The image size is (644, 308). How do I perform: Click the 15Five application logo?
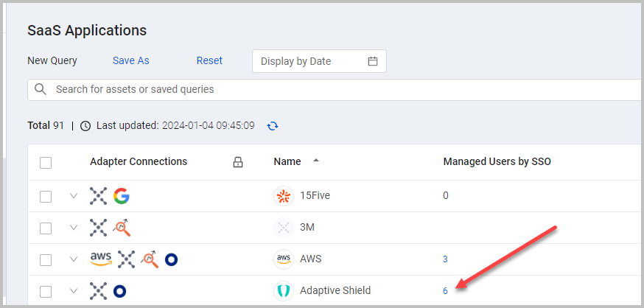tap(284, 196)
